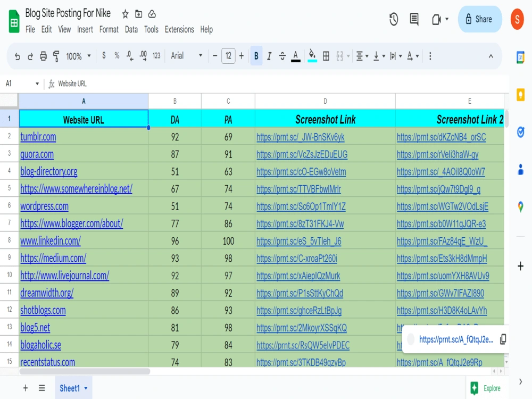
Task: Click the video meeting camera icon
Action: tap(437, 19)
